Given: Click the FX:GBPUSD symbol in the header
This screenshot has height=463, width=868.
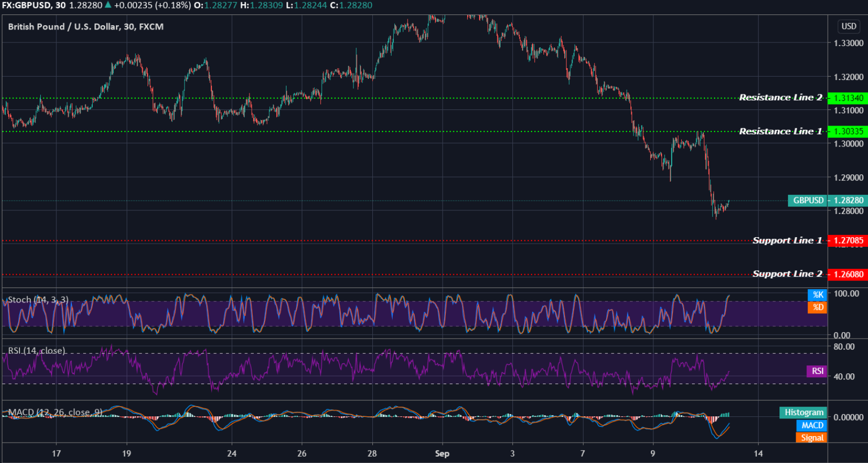Looking at the screenshot, I should [26, 5].
